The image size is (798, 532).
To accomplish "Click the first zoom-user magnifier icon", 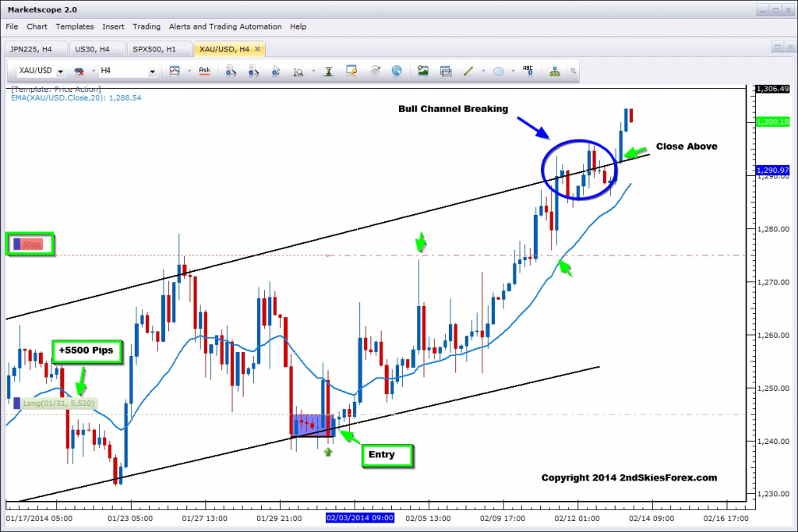I will coord(231,71).
